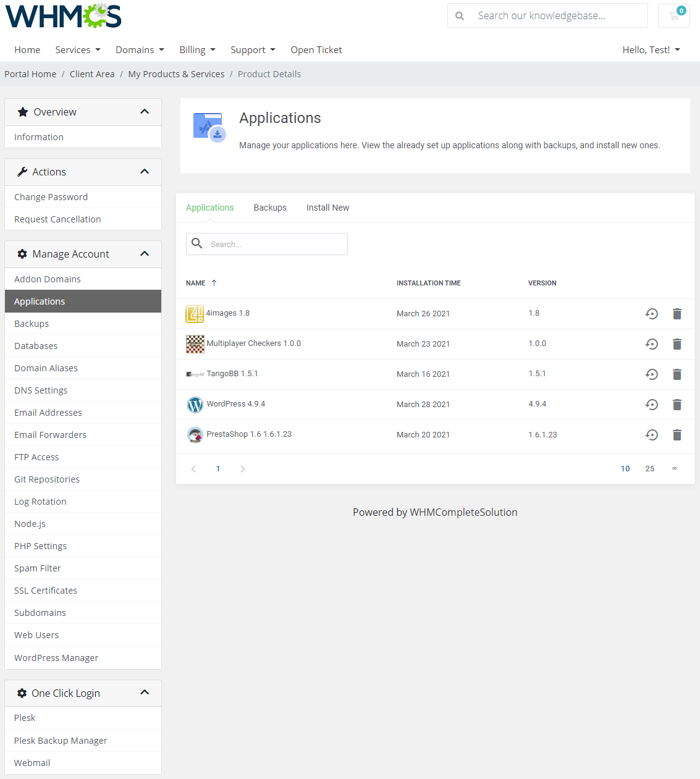Open Node.js in sidebar
Viewport: 700px width, 779px height.
tap(83, 524)
